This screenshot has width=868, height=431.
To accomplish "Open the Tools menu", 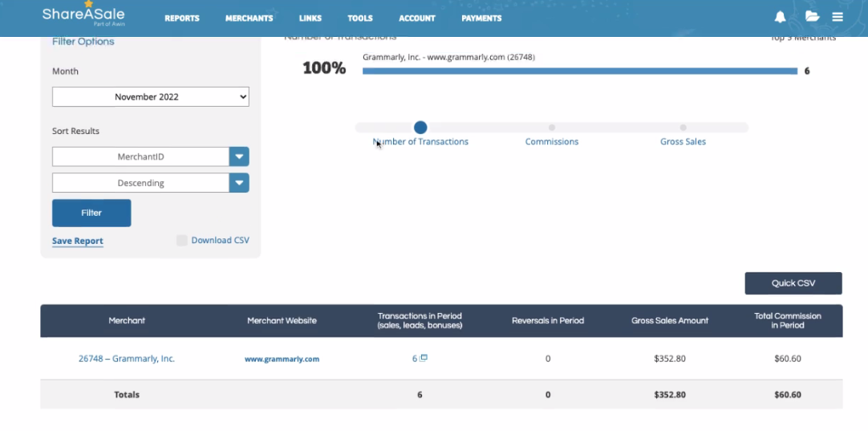I will point(360,18).
